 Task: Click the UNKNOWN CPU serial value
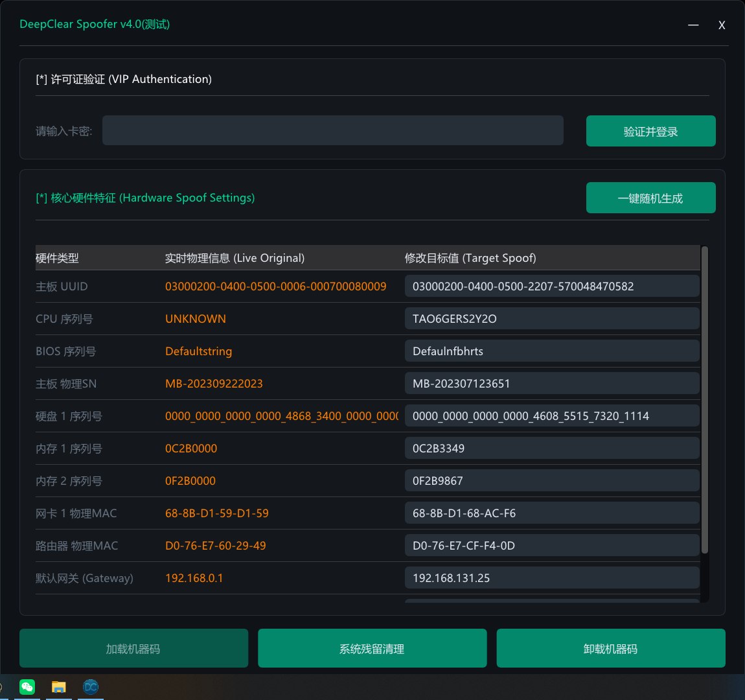click(x=195, y=318)
